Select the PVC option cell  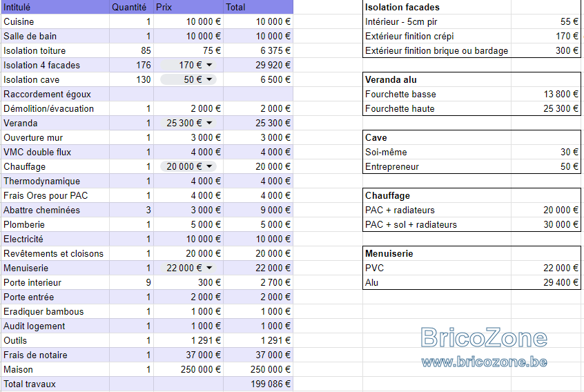[x=436, y=268]
